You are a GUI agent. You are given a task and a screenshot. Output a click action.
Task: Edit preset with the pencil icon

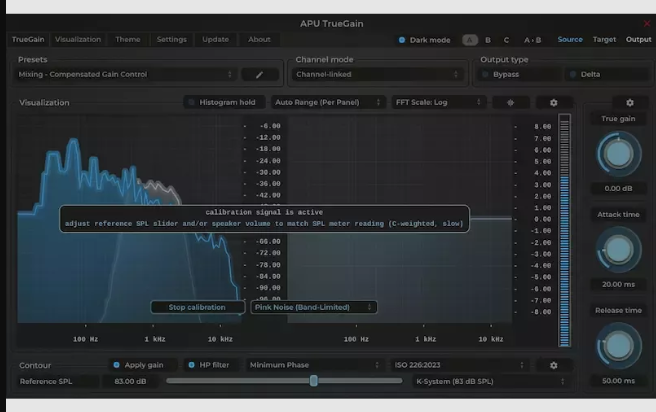(x=260, y=74)
